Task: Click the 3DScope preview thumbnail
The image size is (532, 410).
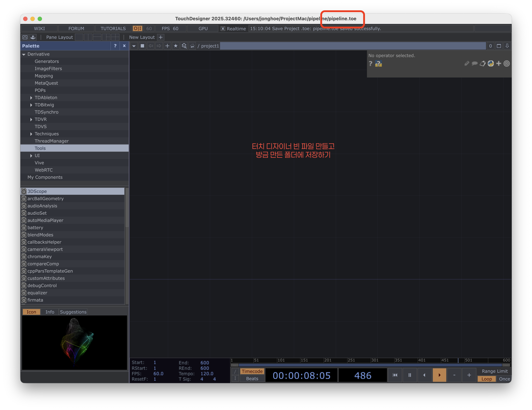Action: tap(75, 343)
